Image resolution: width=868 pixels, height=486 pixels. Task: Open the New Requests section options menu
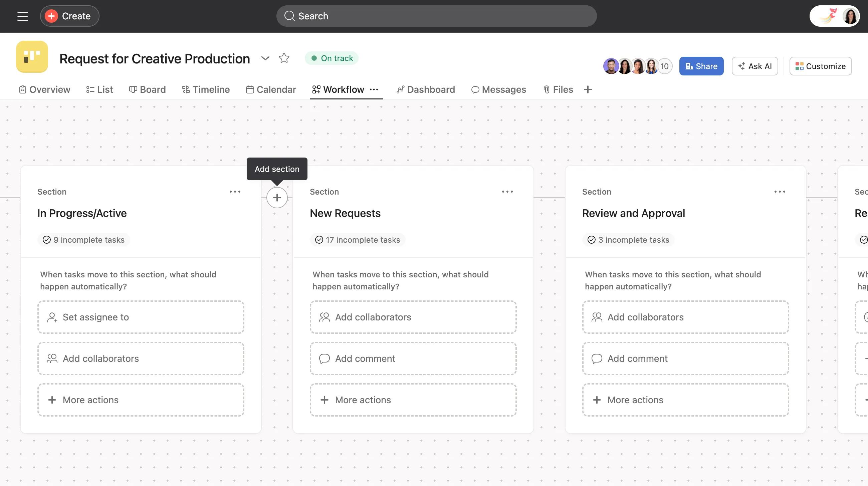507,191
